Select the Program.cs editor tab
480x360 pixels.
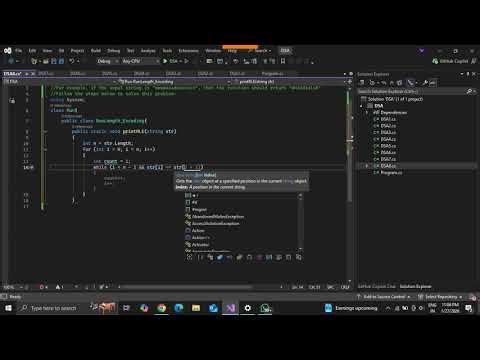click(x=272, y=74)
